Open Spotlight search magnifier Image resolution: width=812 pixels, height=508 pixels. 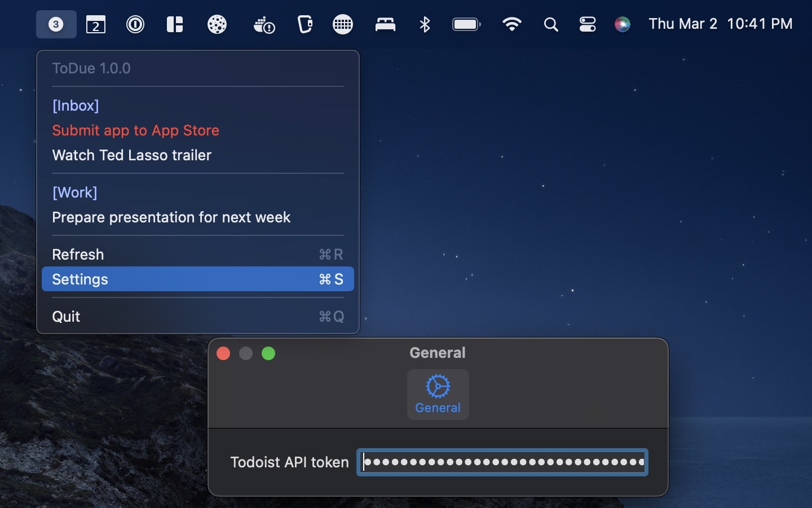pyautogui.click(x=551, y=24)
